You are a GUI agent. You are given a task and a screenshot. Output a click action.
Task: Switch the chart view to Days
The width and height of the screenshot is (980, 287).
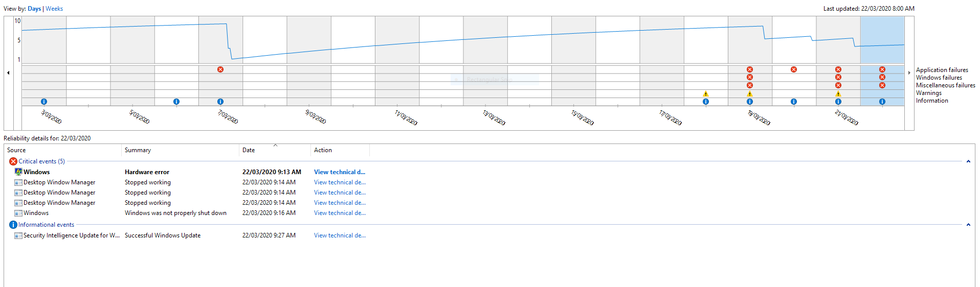point(34,9)
